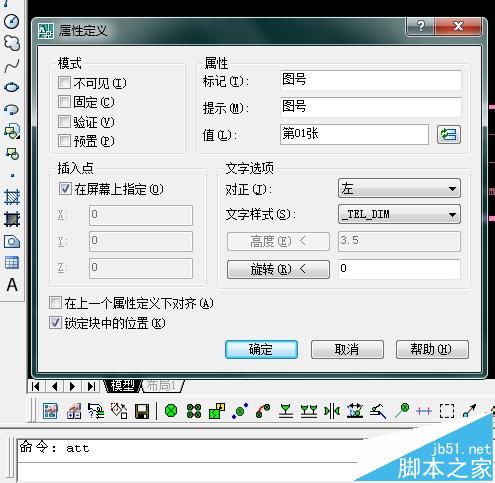This screenshot has width=495, height=483.
Task: Click the 值(L) field containing 第01张
Action: 354,134
